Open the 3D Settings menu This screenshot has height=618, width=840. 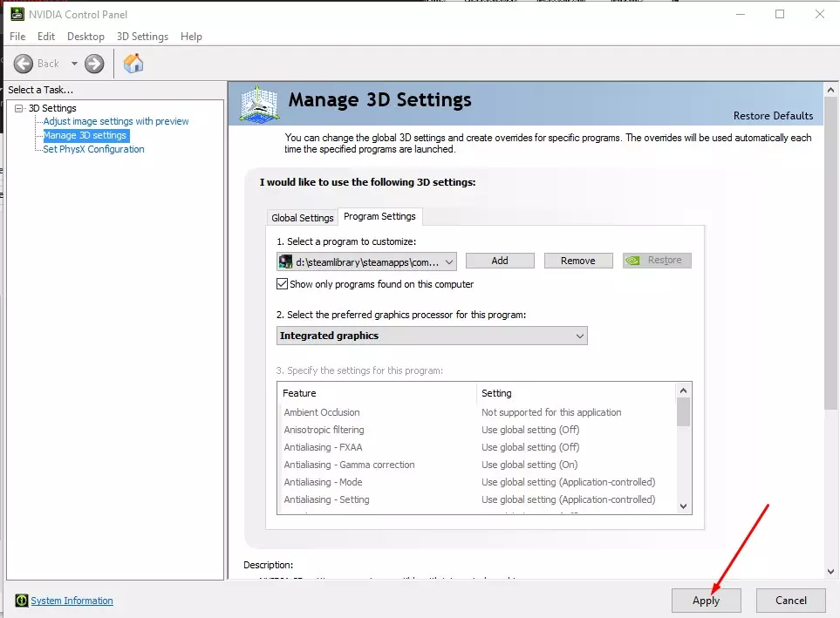coord(142,37)
